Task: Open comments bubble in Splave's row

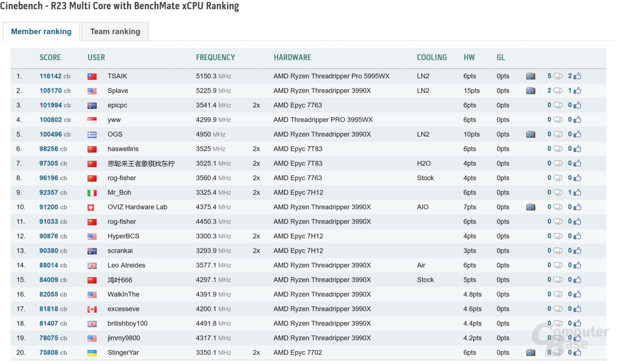Action: tap(558, 91)
